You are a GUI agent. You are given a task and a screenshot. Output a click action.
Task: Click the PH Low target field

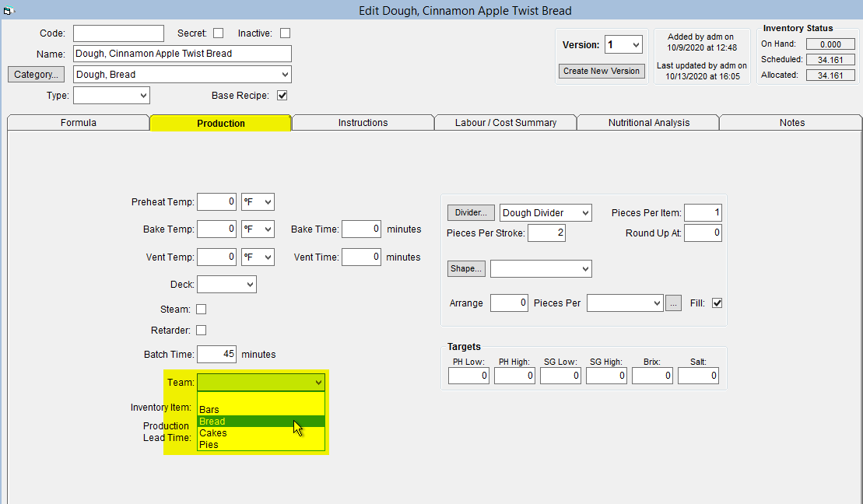pos(469,376)
